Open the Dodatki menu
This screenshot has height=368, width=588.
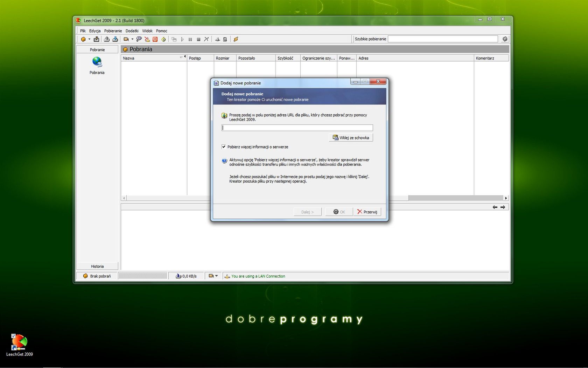pos(132,31)
